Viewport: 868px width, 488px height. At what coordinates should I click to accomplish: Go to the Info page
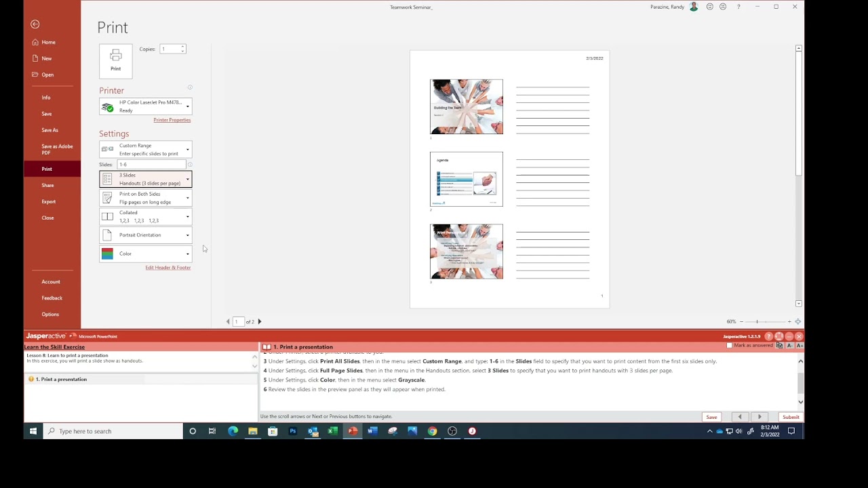46,98
